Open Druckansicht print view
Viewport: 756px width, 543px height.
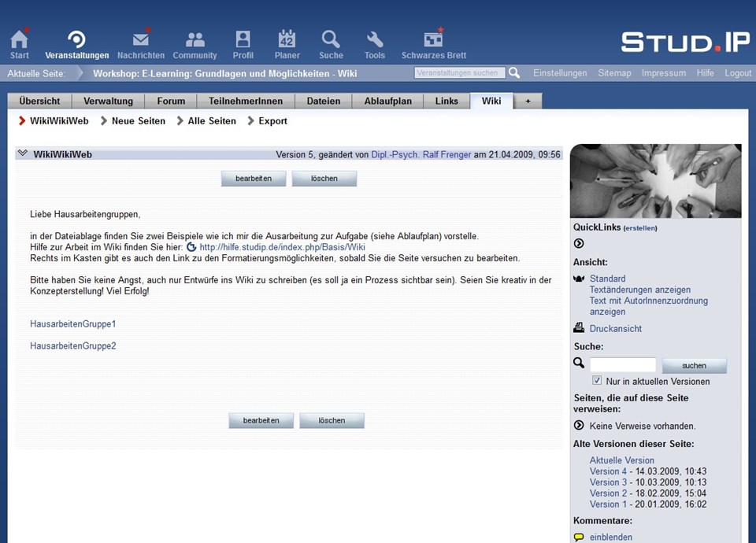click(615, 329)
